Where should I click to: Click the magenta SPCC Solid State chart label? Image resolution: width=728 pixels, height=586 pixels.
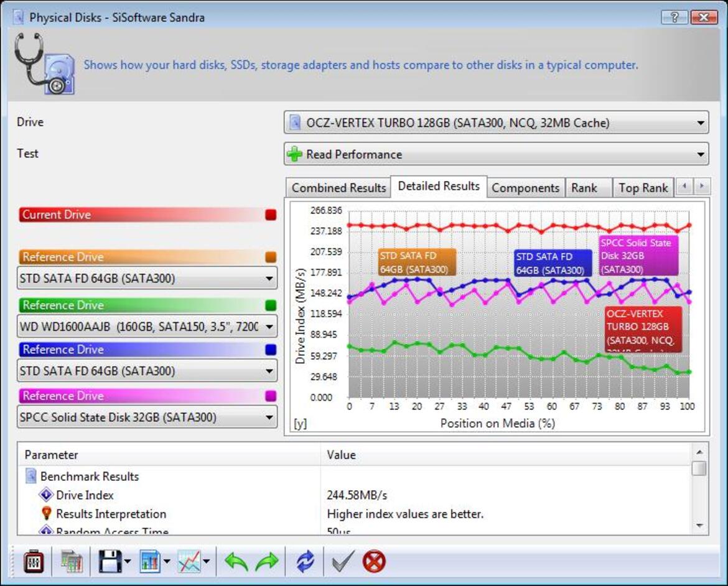[x=638, y=256]
